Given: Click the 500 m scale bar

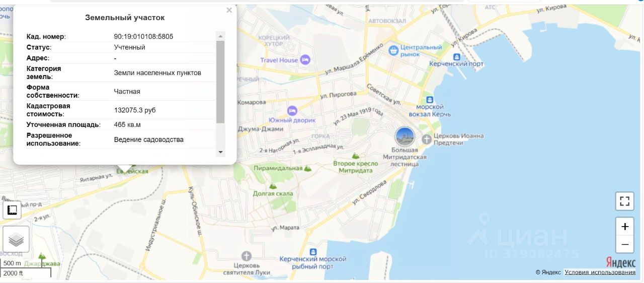Looking at the screenshot, I should click(x=26, y=263).
